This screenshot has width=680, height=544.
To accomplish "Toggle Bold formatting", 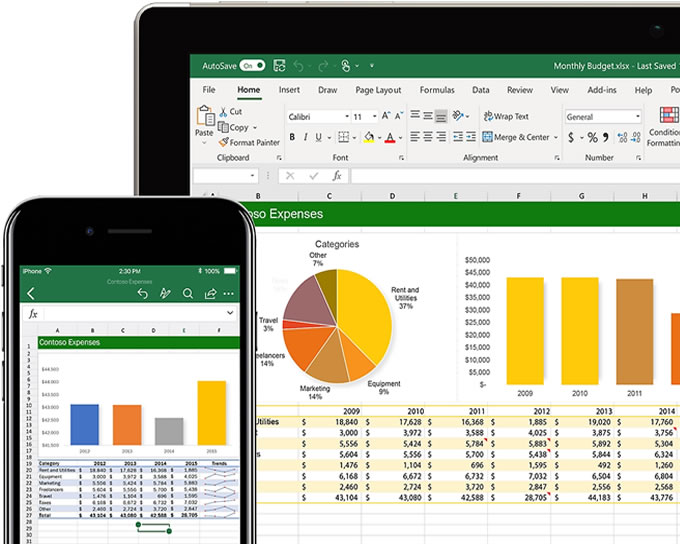I will (292, 137).
